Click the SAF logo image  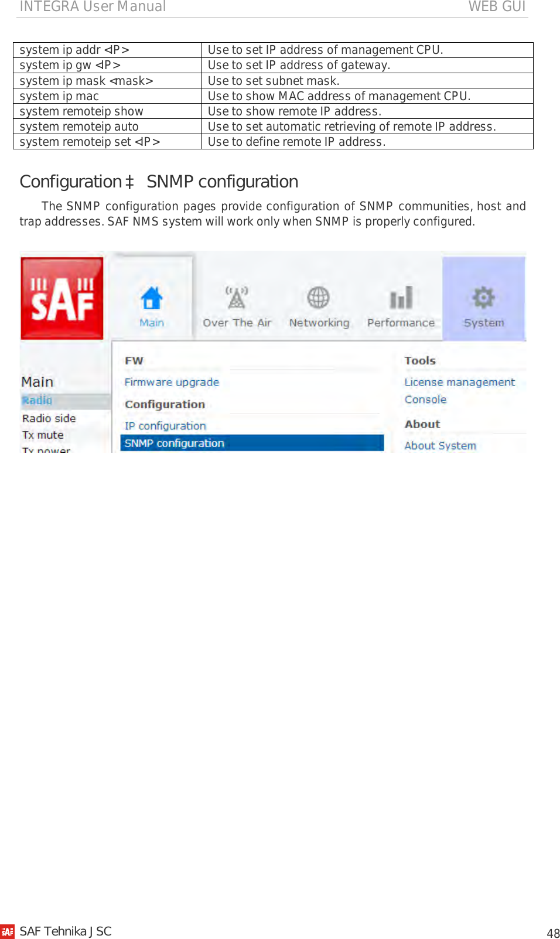(62, 298)
